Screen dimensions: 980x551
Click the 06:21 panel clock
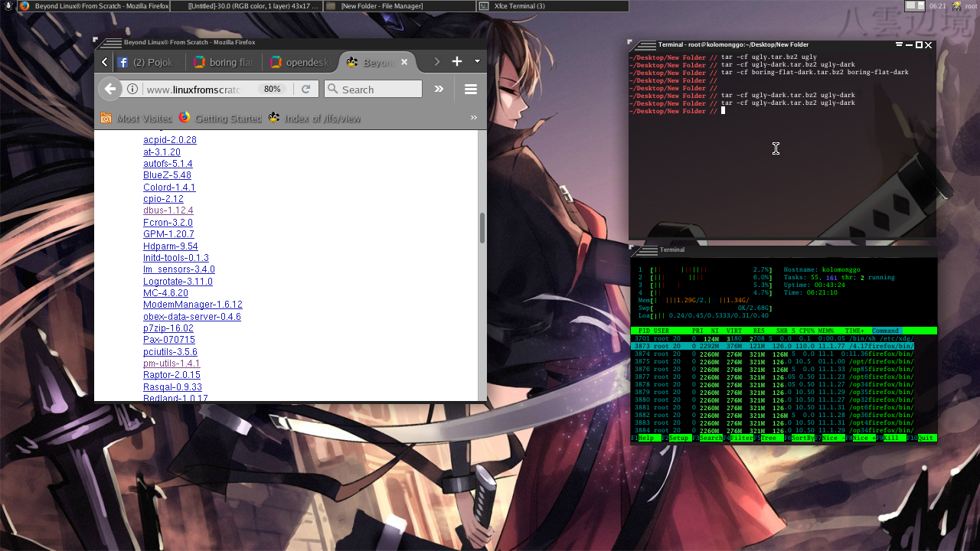point(938,6)
